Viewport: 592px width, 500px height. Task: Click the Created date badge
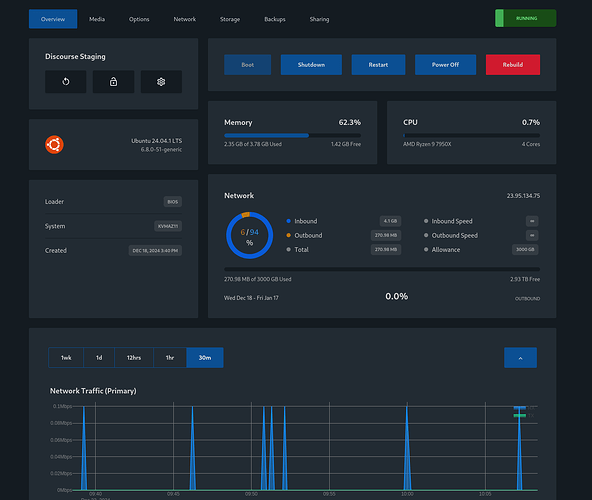pyautogui.click(x=155, y=250)
